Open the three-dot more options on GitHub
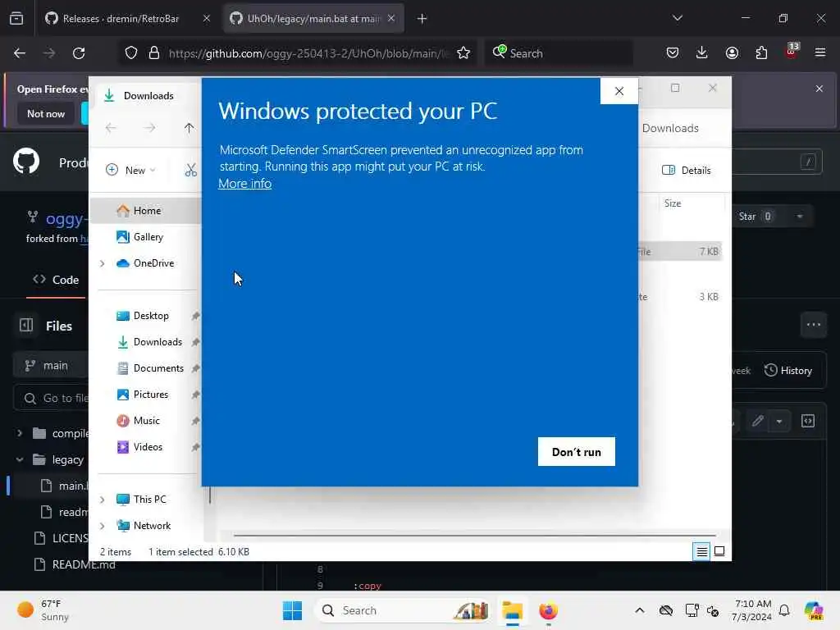This screenshot has height=630, width=840. (814, 325)
